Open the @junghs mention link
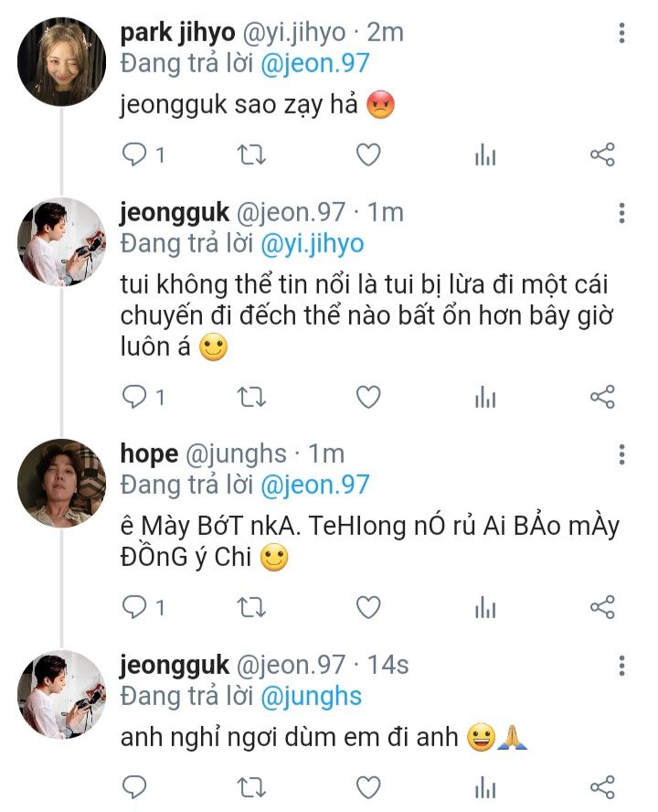Image resolution: width=658 pixels, height=812 pixels. [312, 697]
